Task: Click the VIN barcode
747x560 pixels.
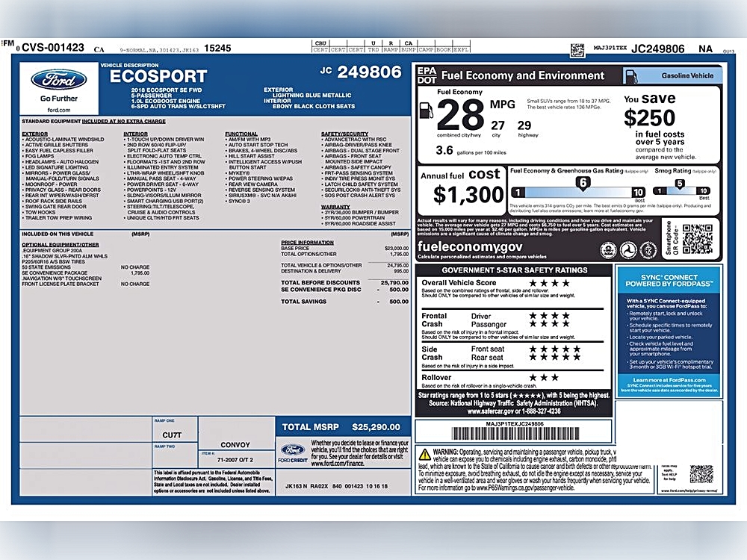Action: tap(515, 434)
